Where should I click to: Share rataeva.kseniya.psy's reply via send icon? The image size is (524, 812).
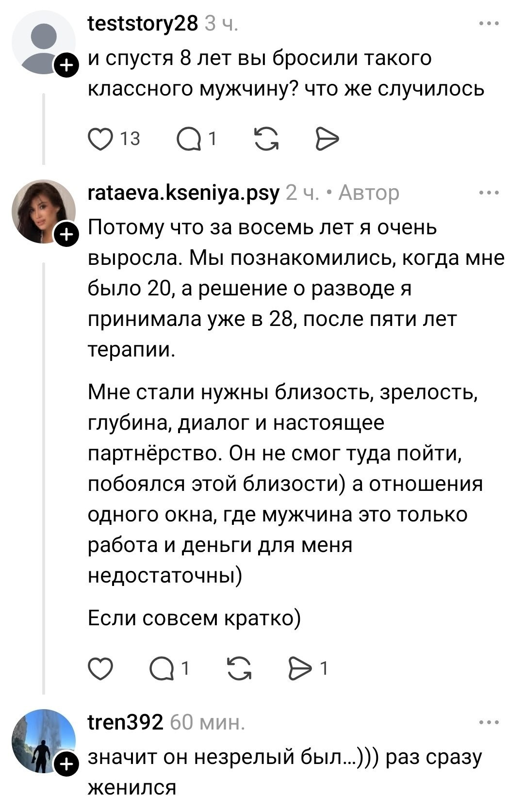pos(301,669)
